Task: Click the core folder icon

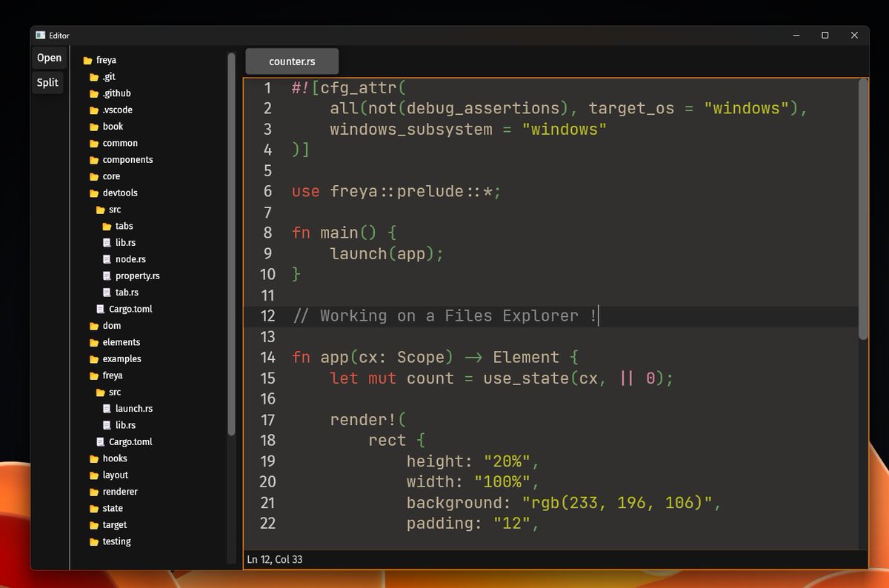Action: tap(94, 177)
